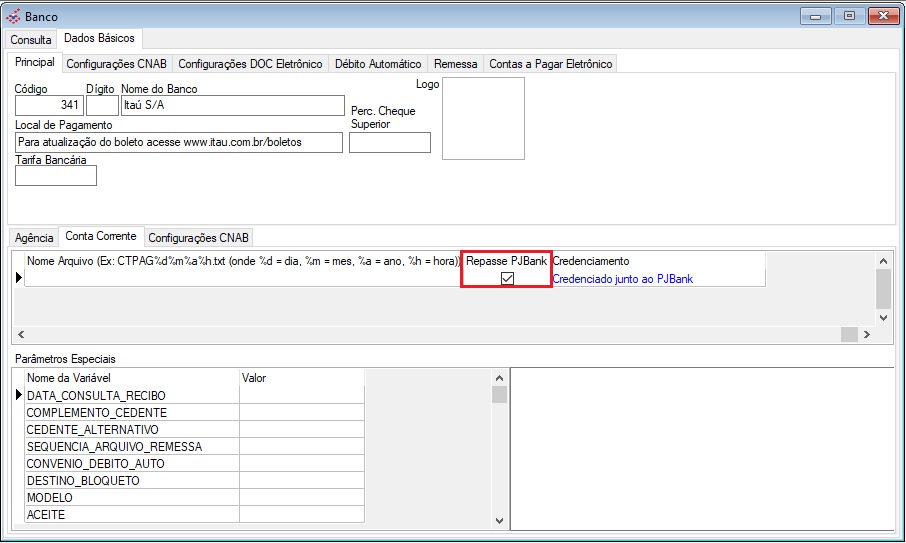
Task: Open Contas a Pagar Eletrônico tab
Action: [x=551, y=64]
